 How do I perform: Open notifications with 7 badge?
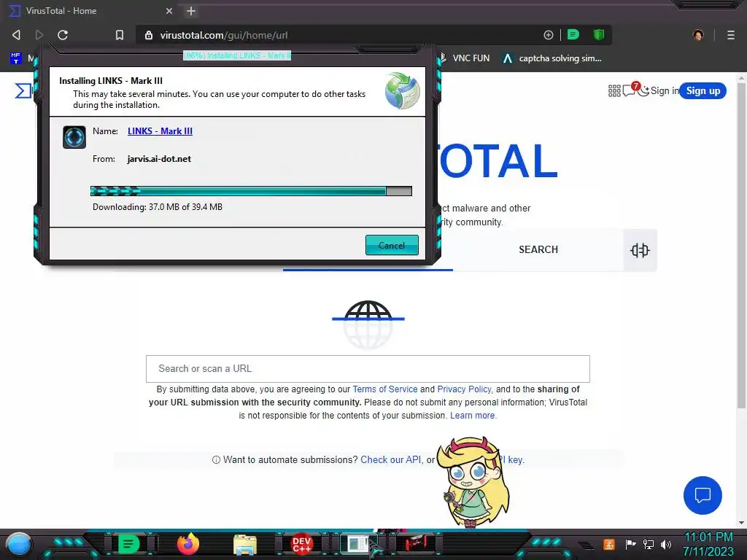tap(630, 90)
